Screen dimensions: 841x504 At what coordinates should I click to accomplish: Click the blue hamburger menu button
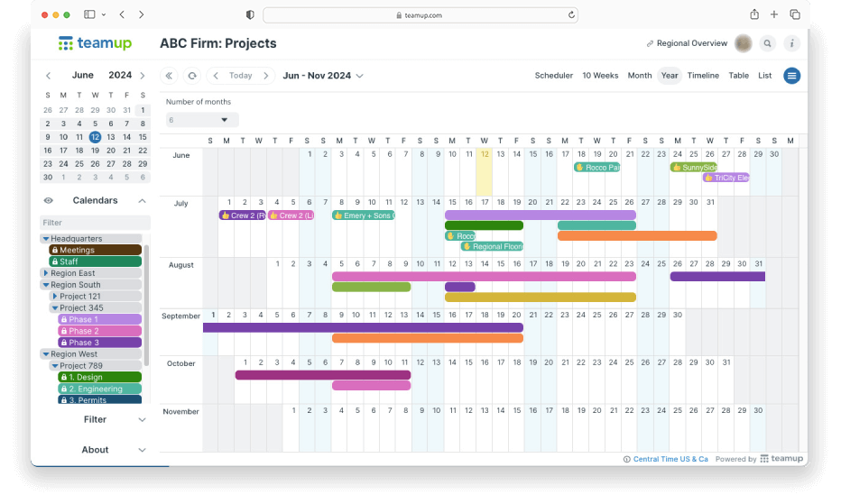click(x=791, y=76)
